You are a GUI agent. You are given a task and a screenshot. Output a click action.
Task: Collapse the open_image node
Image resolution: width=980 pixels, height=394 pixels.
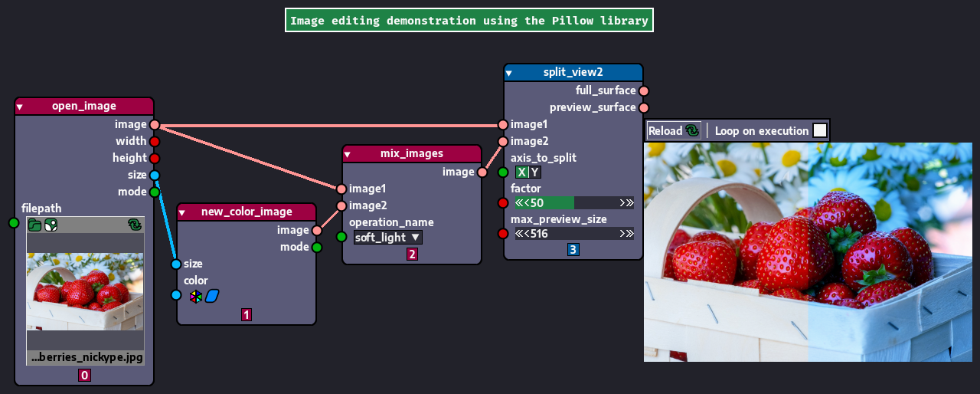pyautogui.click(x=20, y=107)
